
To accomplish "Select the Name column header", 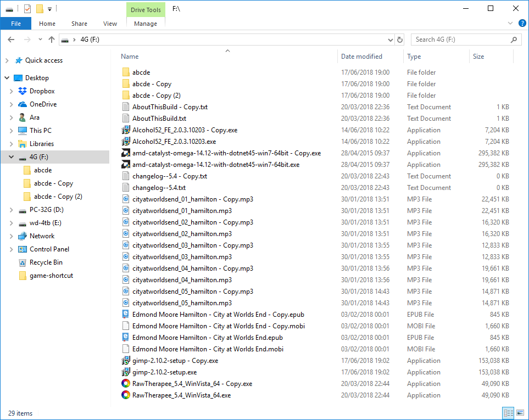I will pyautogui.click(x=131, y=56).
